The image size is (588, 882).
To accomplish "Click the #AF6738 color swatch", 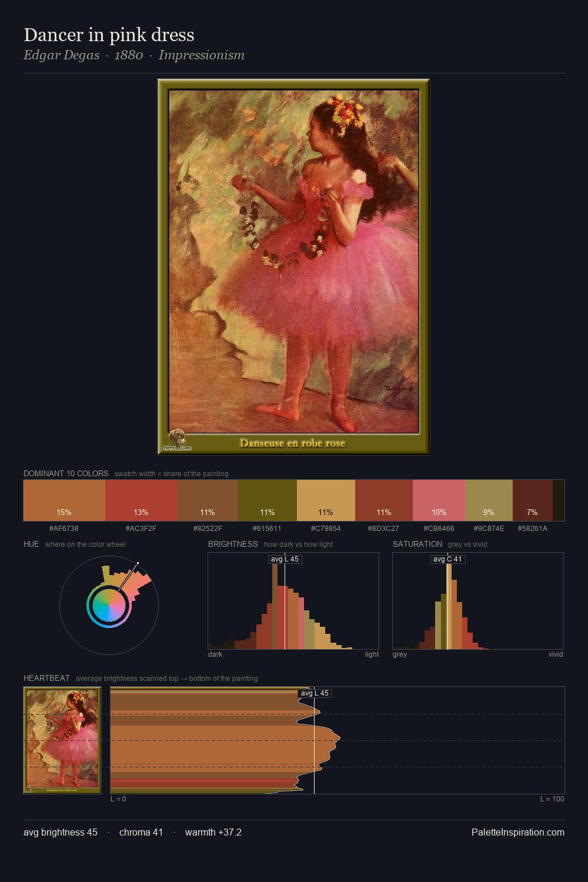I will pos(64,500).
